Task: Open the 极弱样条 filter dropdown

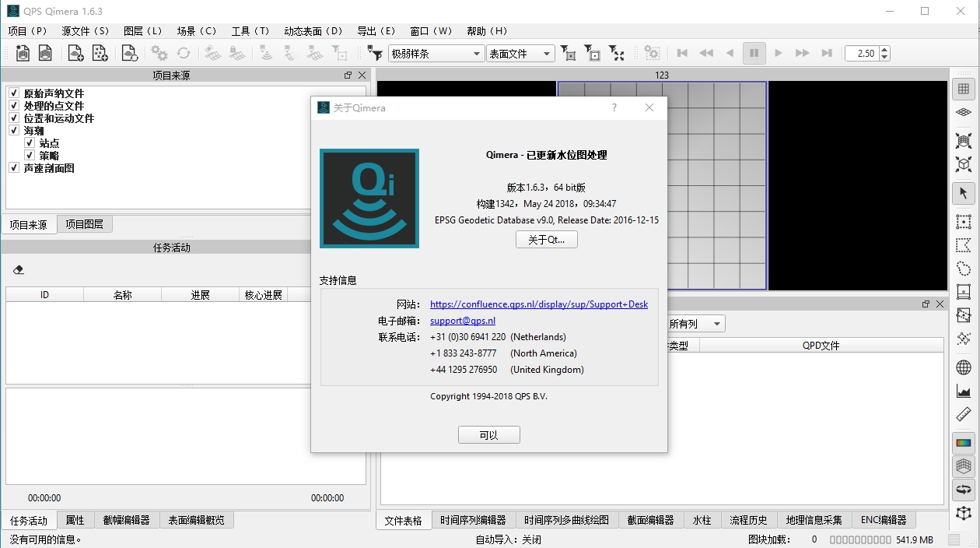Action: (436, 54)
